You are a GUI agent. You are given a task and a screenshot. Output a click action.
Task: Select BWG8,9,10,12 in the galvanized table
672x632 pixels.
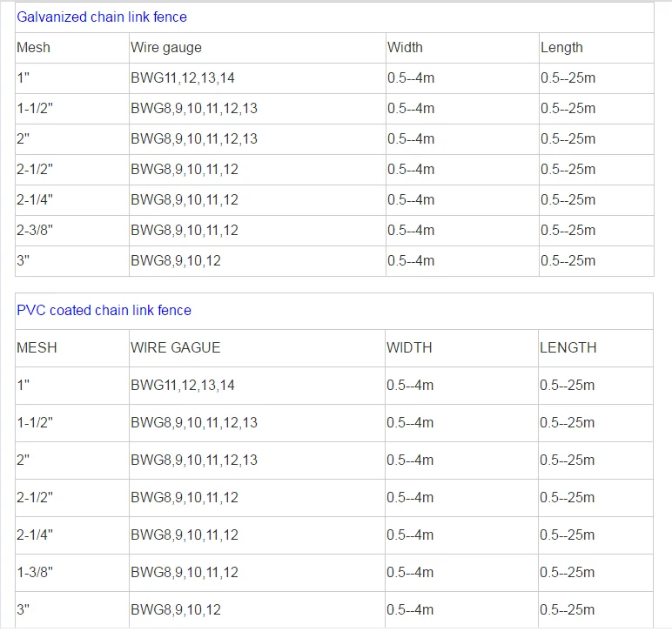[x=176, y=261]
